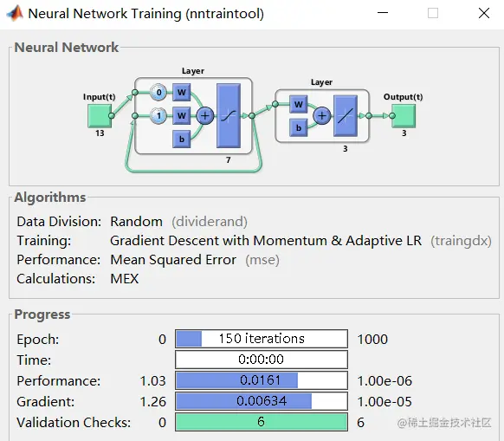Viewport: 504px width, 441px height.
Task: Click the purelin linear transfer block
Action: pos(346,116)
